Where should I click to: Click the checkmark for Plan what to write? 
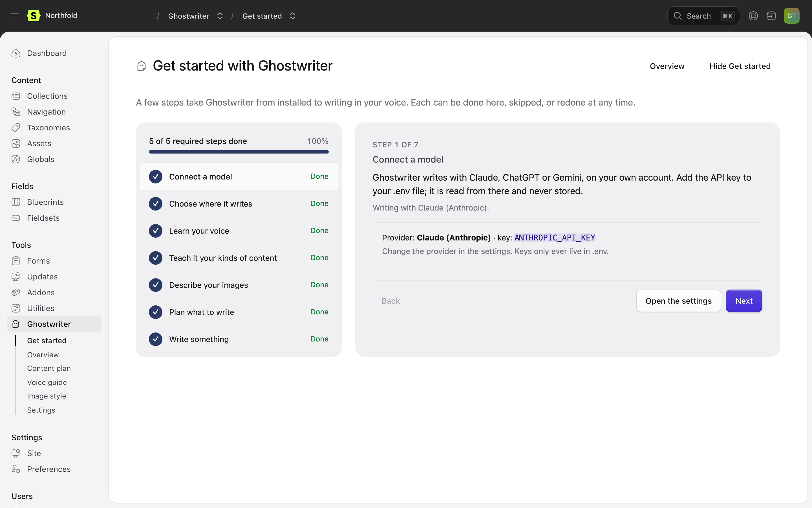point(156,312)
